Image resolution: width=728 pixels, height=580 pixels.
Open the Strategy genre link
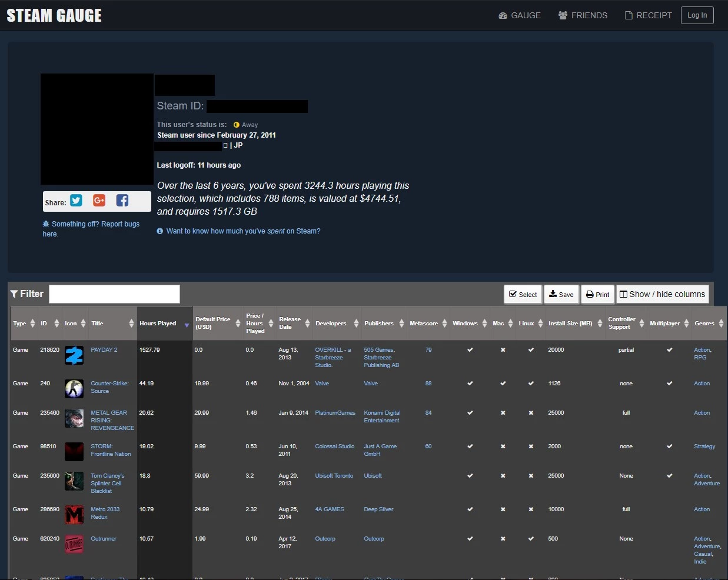pos(704,446)
